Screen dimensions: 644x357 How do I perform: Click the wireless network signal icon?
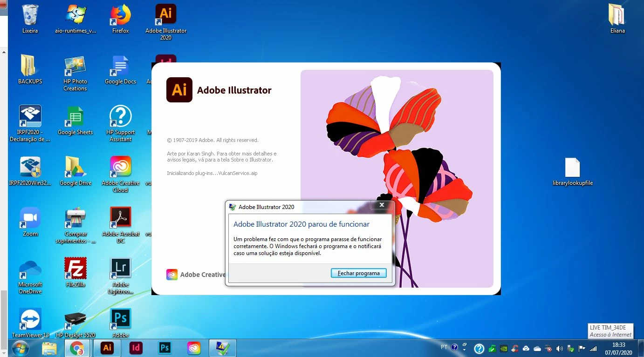(593, 348)
